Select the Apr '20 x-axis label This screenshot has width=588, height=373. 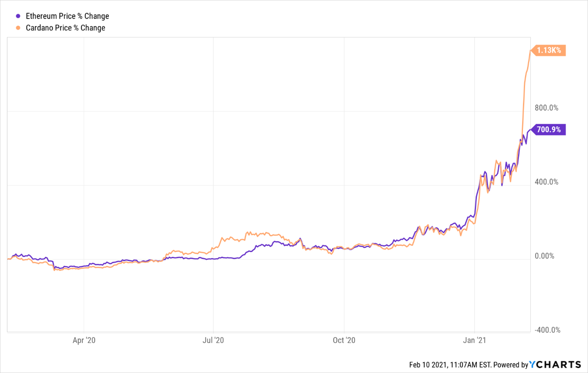point(84,340)
